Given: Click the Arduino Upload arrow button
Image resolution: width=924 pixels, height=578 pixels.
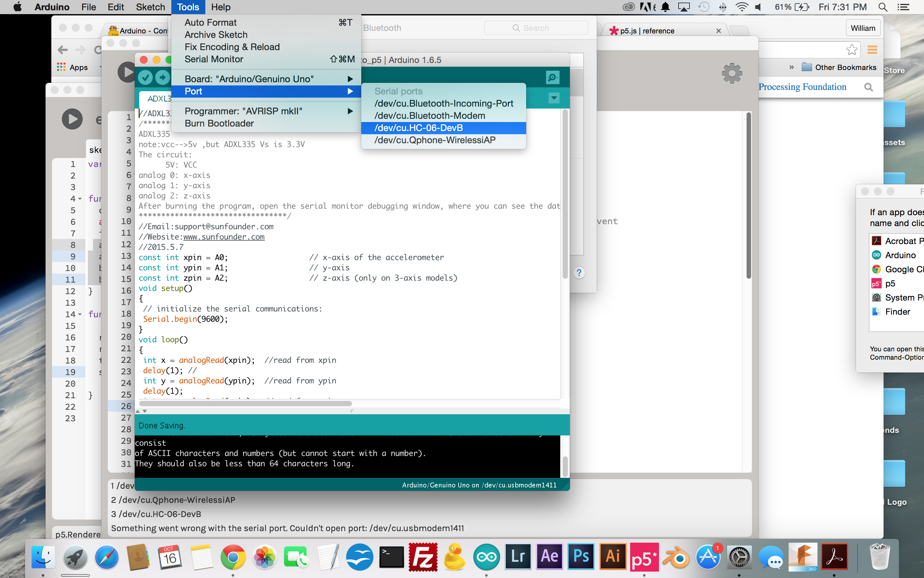Looking at the screenshot, I should coord(163,78).
